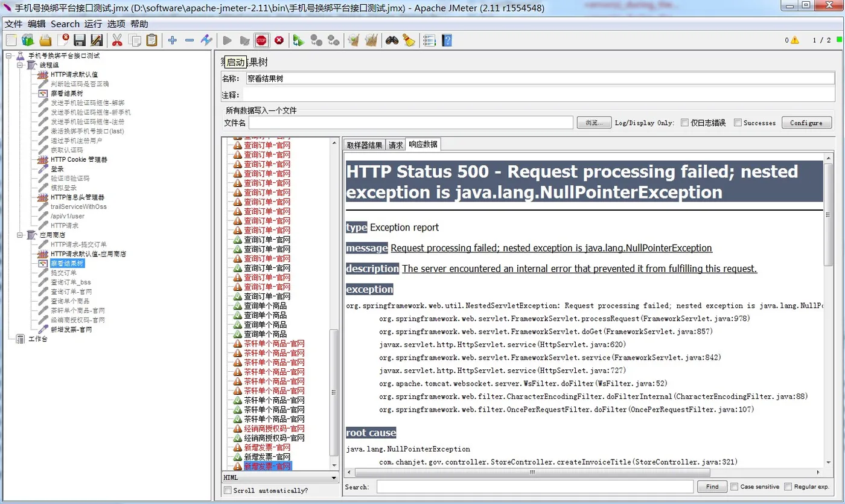845x504 pixels.
Task: Tick the Scroll automatically? checkbox
Action: click(228, 490)
